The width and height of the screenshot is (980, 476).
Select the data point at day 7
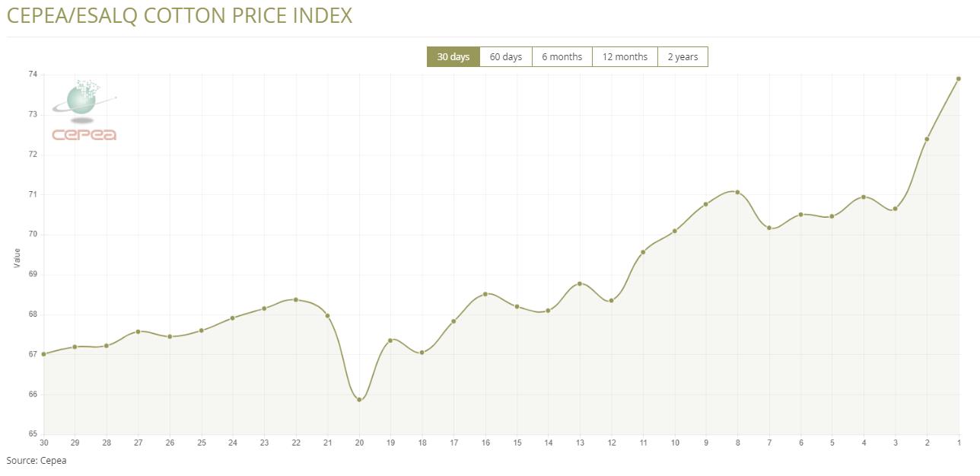pos(769,228)
